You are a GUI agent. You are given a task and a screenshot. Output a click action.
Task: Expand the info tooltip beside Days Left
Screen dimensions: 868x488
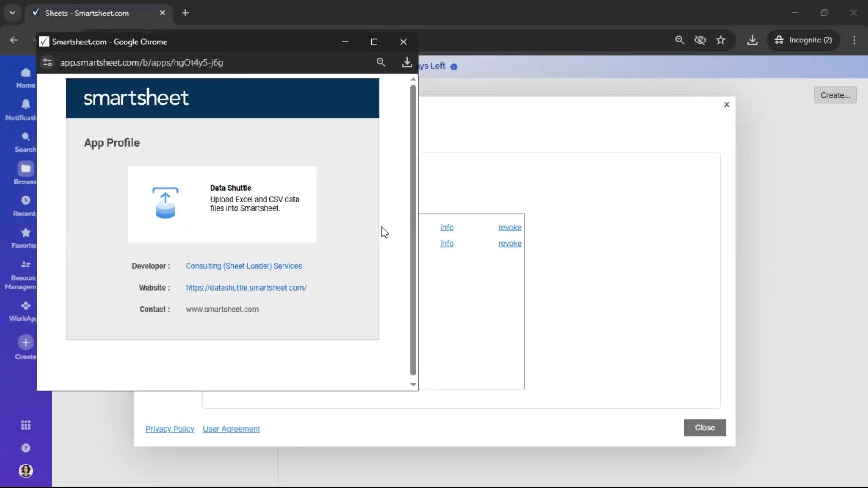click(454, 66)
